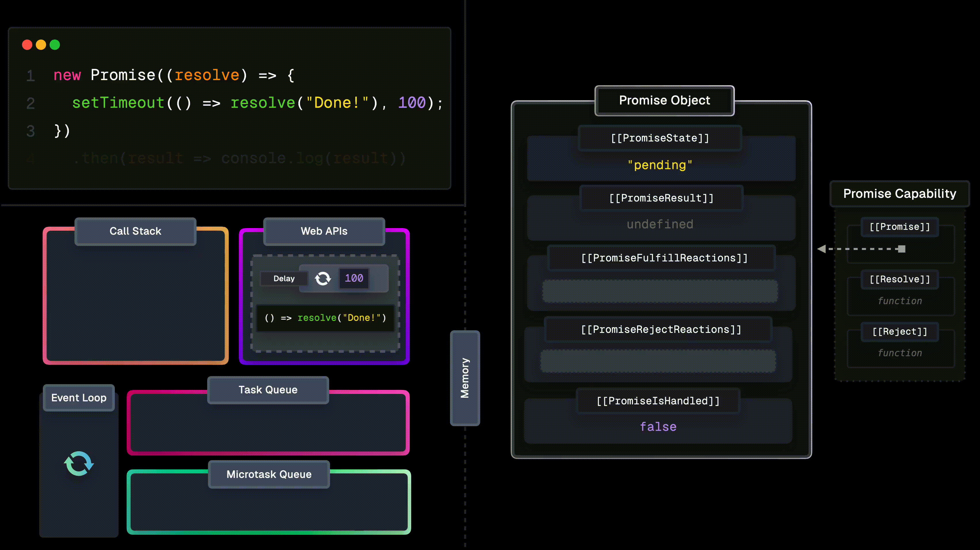
Task: Click the Delay timer refresh icon
Action: [323, 278]
